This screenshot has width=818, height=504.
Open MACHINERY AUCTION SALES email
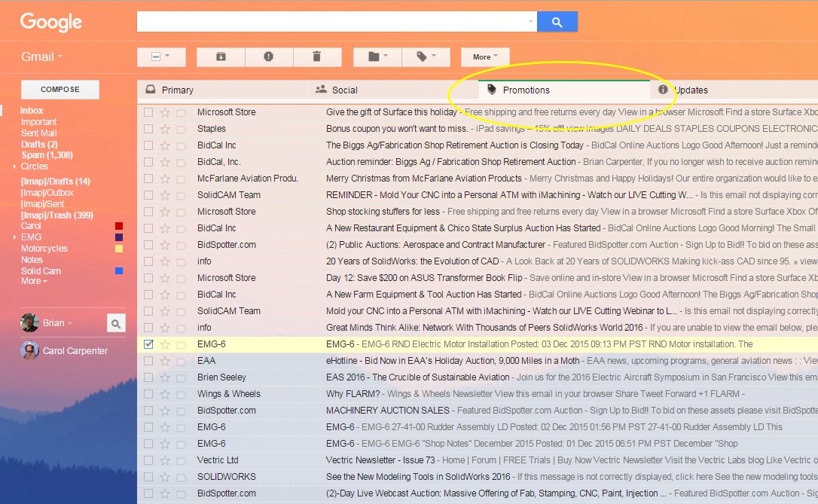coord(478,411)
